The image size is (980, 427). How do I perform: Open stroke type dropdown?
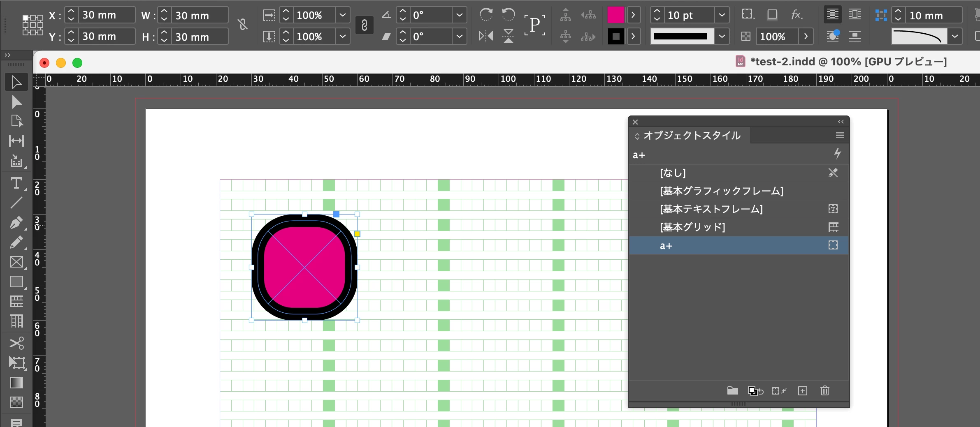click(722, 37)
